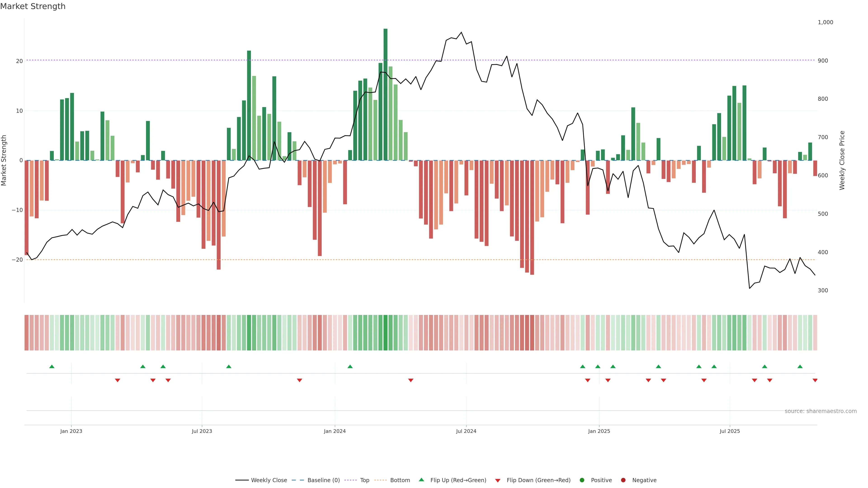Click the Market Strength chart title
The image size is (868, 488).
click(33, 6)
